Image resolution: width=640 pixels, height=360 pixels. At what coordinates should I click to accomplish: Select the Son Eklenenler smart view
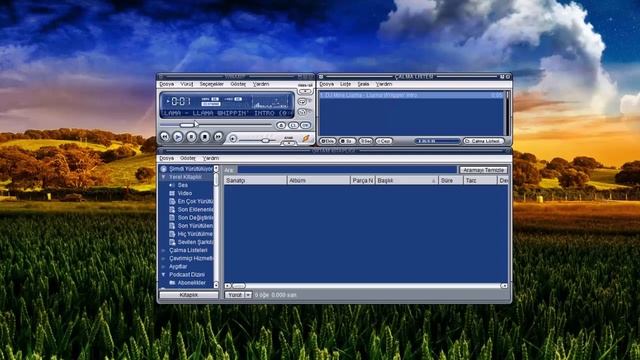pyautogui.click(x=195, y=210)
